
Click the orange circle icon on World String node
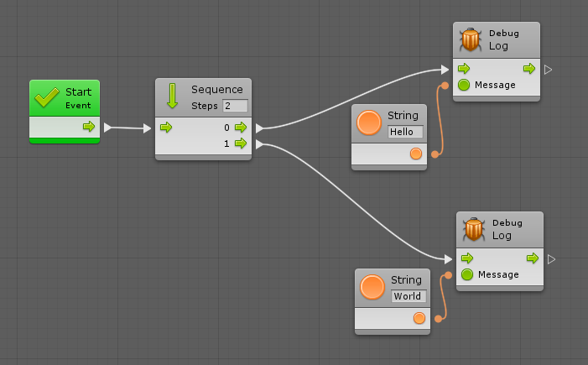372,287
